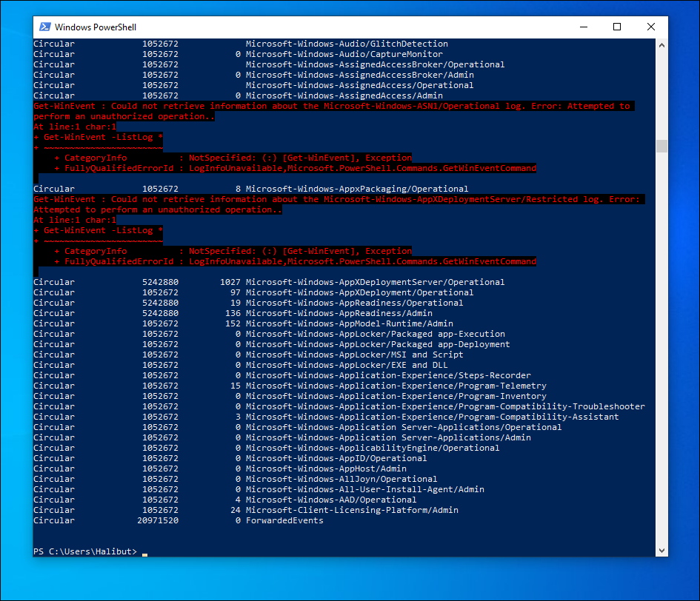Screen dimensions: 700x601
Task: Click Microsoft-Windows-ApplicabilityEngine/Operational entry
Action: [373, 448]
